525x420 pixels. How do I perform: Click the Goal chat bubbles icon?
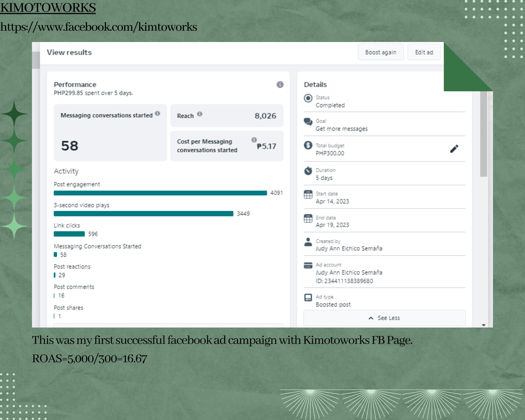click(x=308, y=122)
